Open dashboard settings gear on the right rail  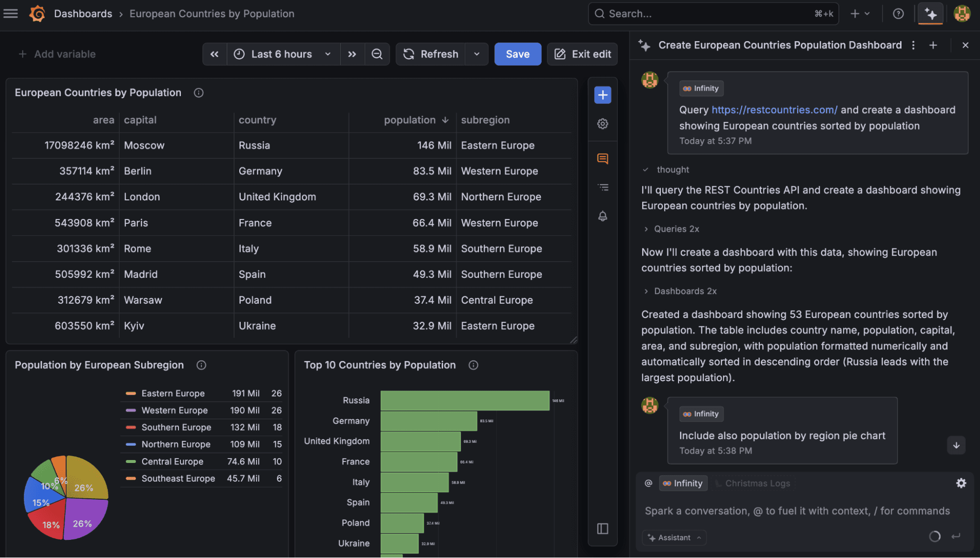click(x=603, y=123)
